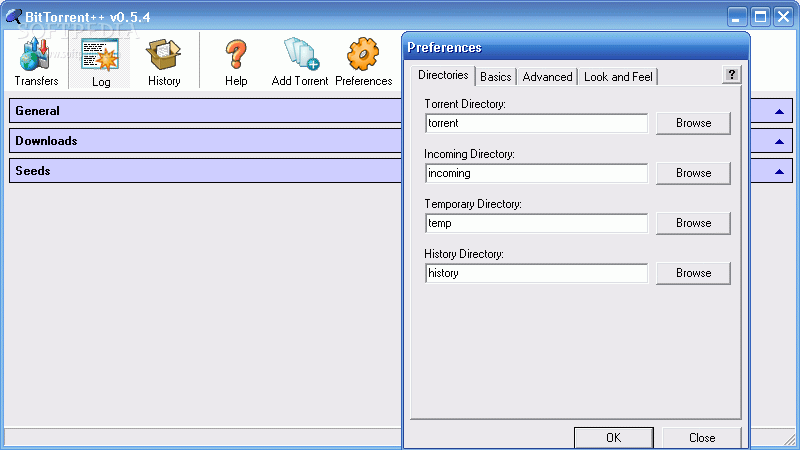Switch to the Directories tab
800x450 pixels.
(443, 76)
